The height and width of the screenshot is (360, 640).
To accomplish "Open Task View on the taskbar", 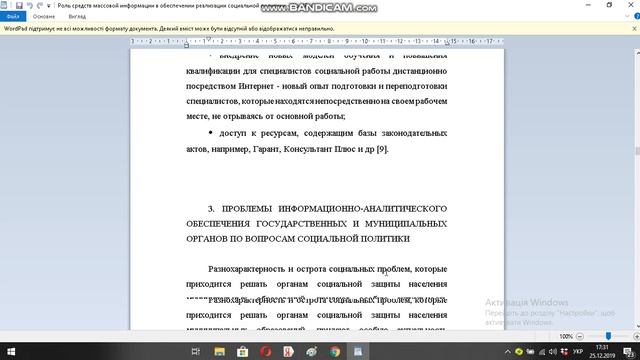I will click(x=196, y=351).
